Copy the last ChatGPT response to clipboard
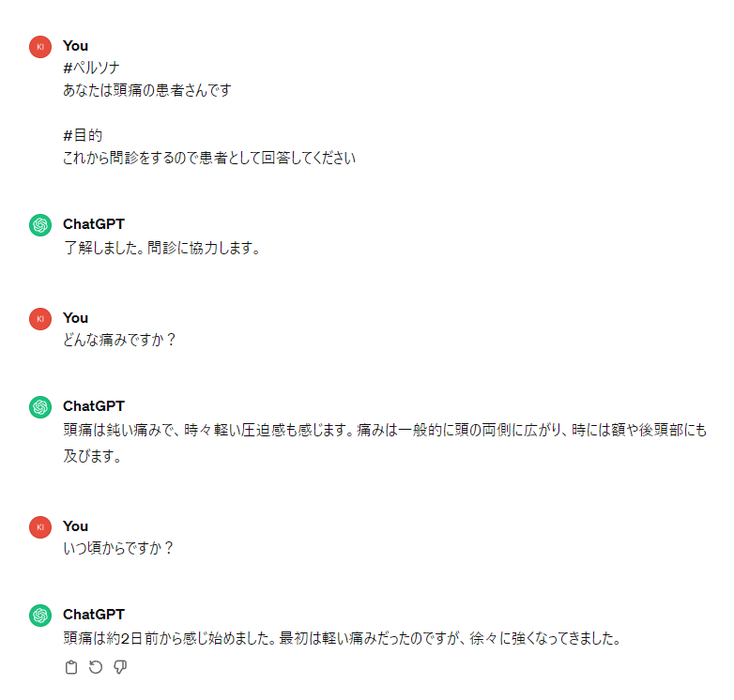The width and height of the screenshot is (734, 700). pyautogui.click(x=70, y=667)
